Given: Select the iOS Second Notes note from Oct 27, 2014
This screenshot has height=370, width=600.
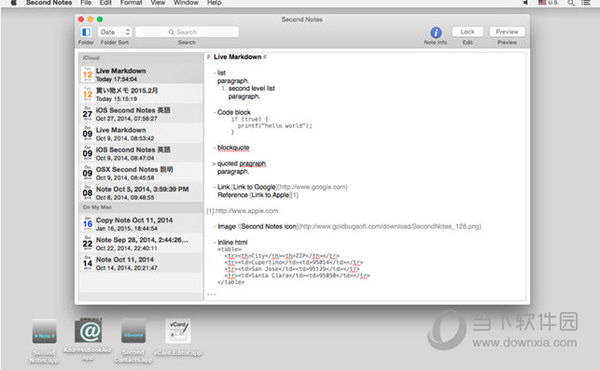Looking at the screenshot, I should click(x=141, y=114).
